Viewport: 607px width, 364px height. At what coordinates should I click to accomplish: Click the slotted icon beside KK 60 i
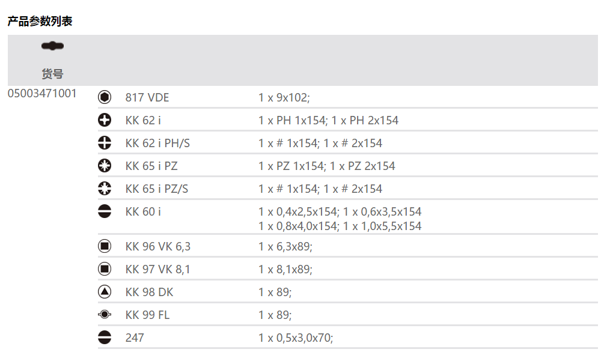pos(105,211)
